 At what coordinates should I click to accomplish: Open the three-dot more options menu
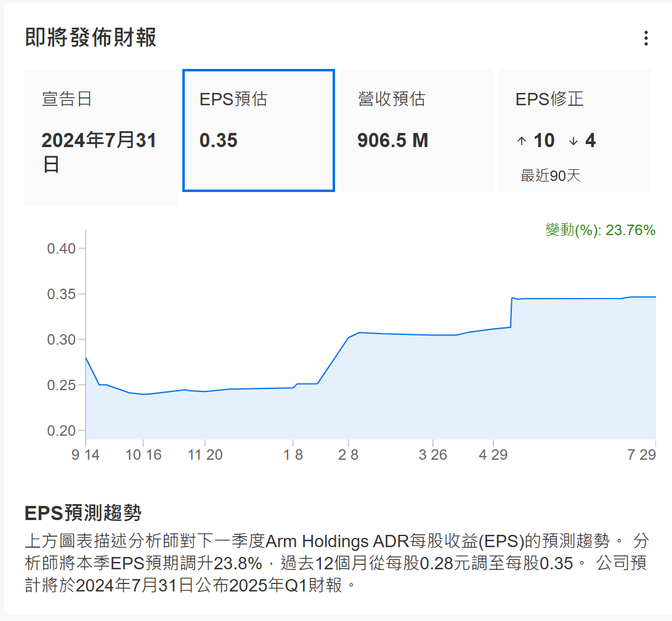coord(646,38)
